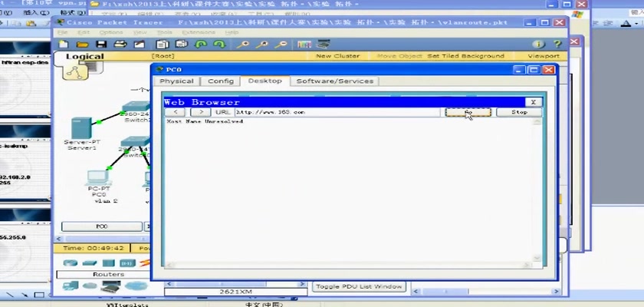
Task: Open the Options menu
Action: tap(111, 32)
